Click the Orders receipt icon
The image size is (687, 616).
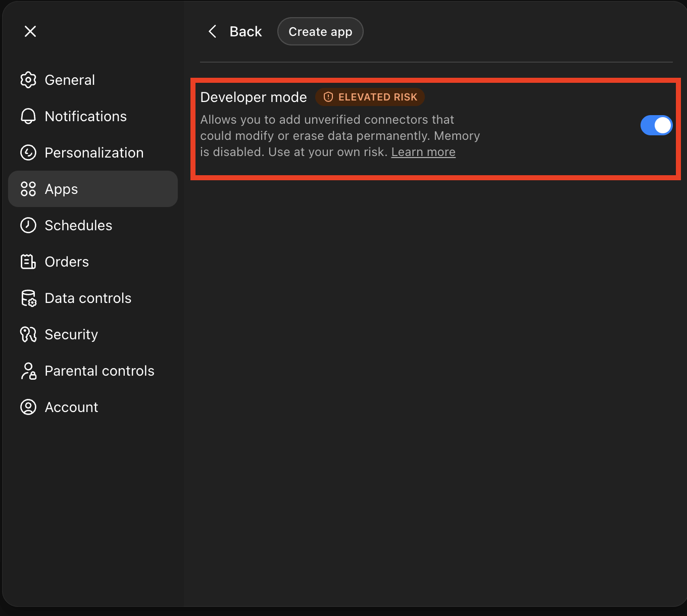28,262
